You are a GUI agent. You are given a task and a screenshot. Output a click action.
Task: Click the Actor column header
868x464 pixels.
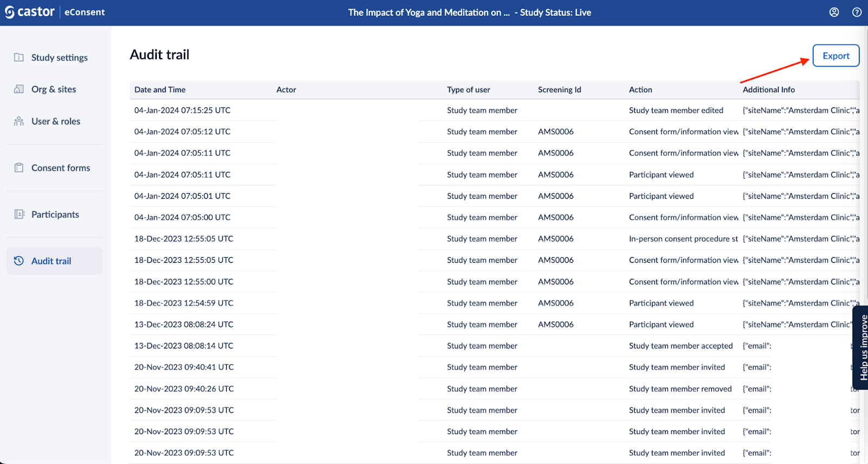[286, 90]
